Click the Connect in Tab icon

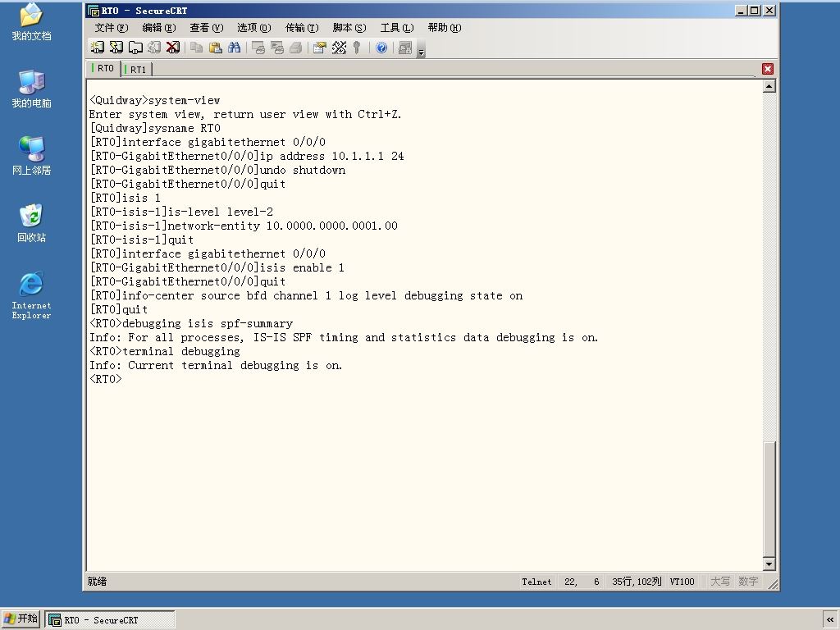(135, 48)
